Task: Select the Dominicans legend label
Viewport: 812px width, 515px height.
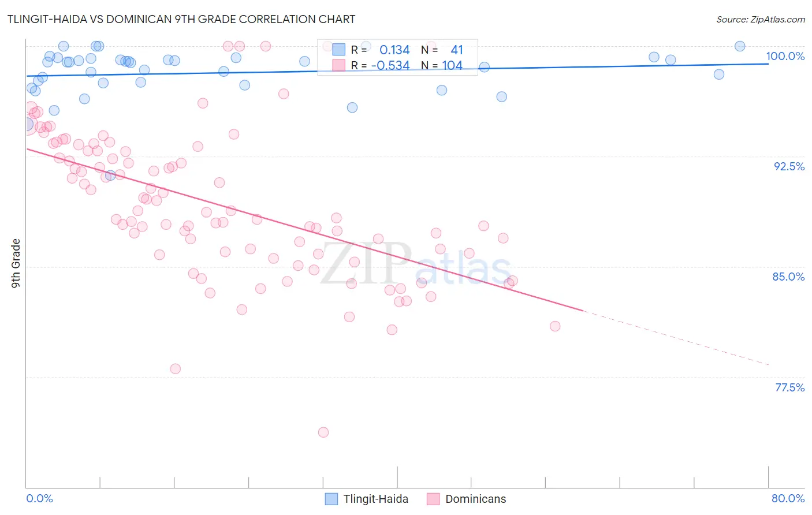Action: [x=475, y=499]
